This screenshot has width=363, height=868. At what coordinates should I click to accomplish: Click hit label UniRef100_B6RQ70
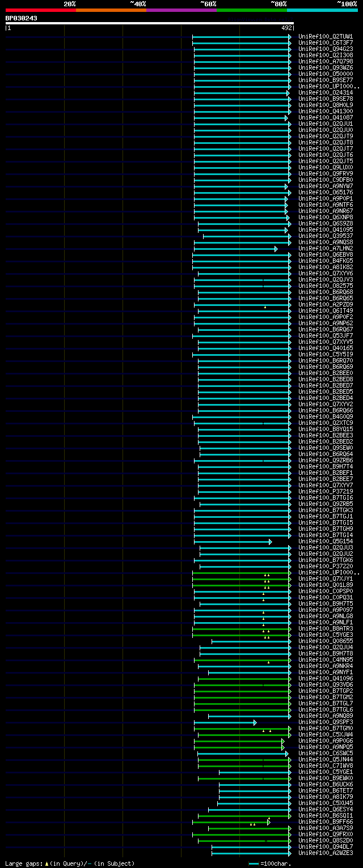(326, 360)
